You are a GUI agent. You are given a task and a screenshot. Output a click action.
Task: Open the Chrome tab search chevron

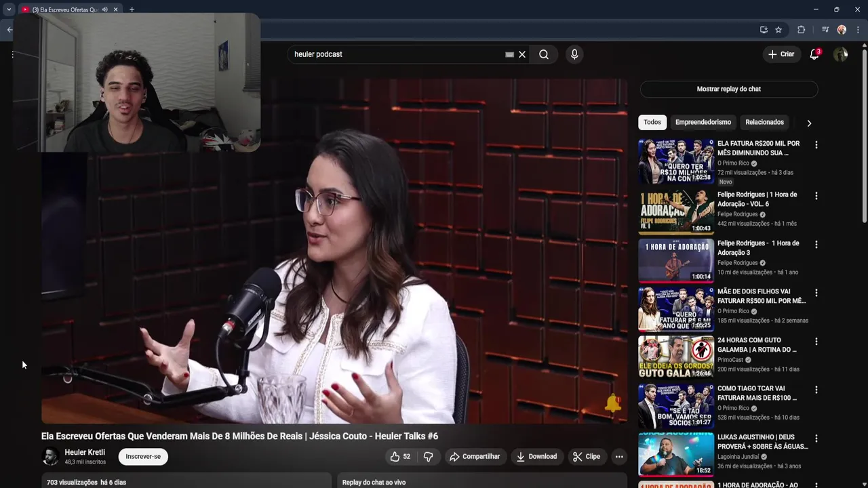pyautogui.click(x=9, y=9)
